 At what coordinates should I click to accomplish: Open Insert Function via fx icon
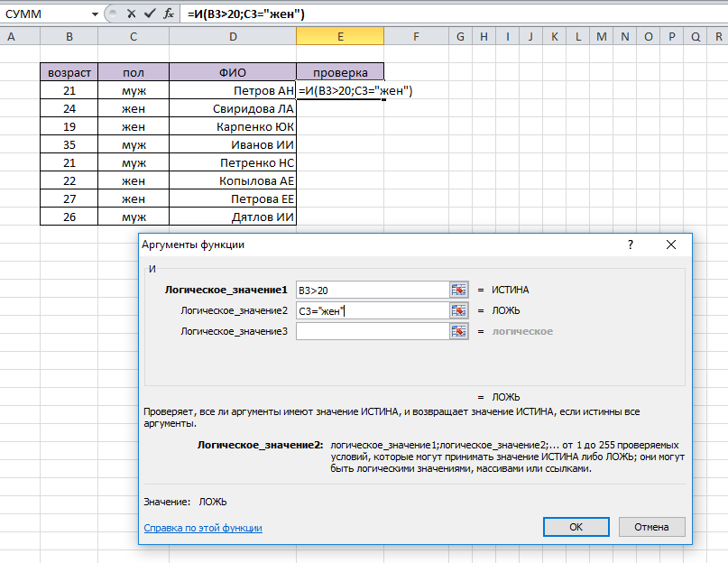tap(169, 14)
